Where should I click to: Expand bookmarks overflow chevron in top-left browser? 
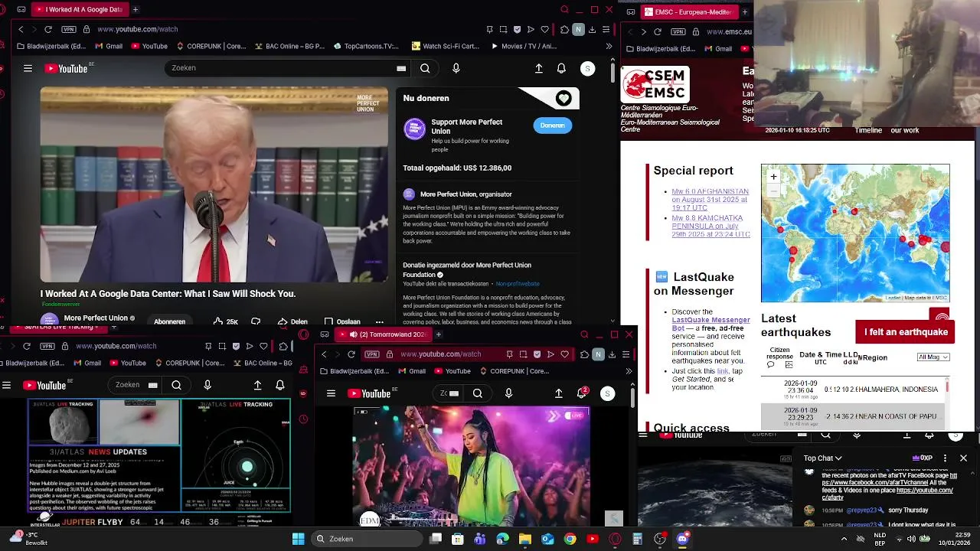tap(609, 46)
